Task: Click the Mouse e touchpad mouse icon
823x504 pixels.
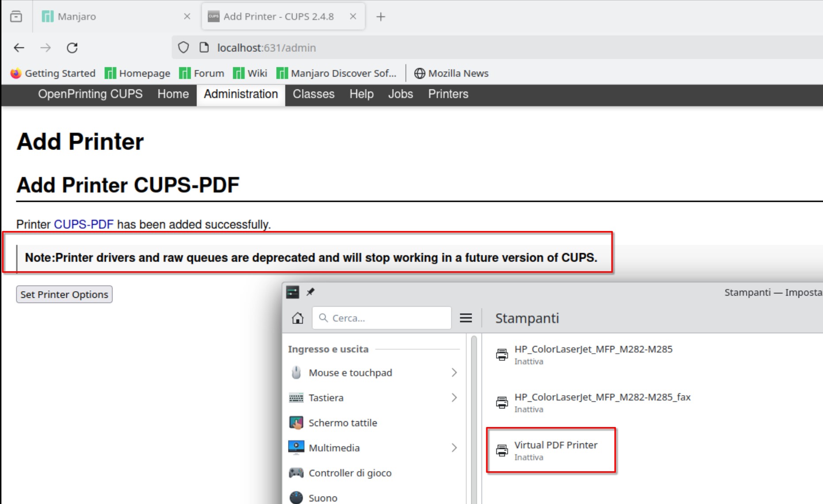Action: 296,373
